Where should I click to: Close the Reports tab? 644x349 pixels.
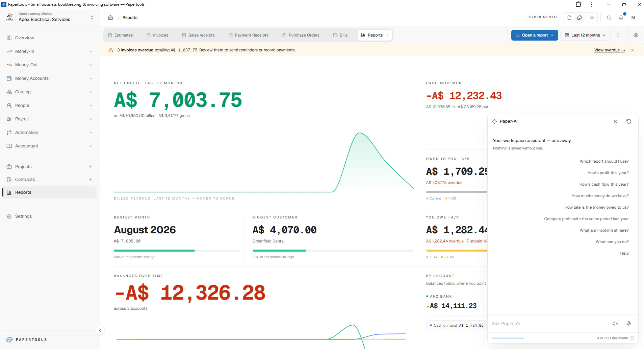(387, 35)
